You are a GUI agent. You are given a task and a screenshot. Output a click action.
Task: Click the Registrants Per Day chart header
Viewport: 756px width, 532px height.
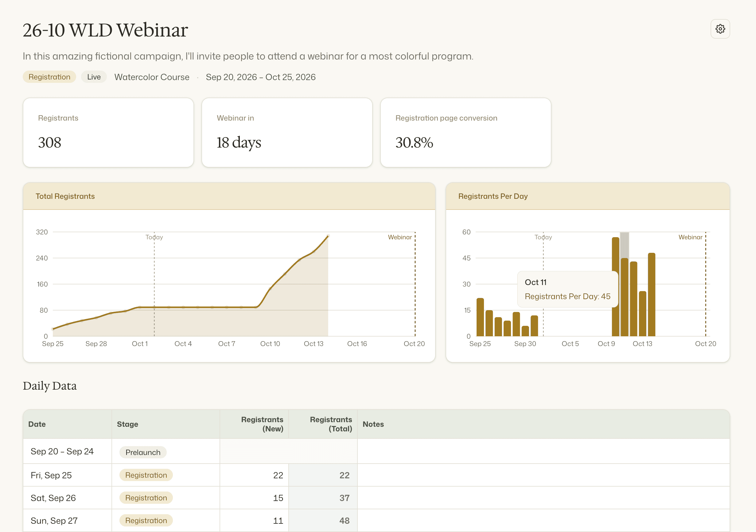587,196
